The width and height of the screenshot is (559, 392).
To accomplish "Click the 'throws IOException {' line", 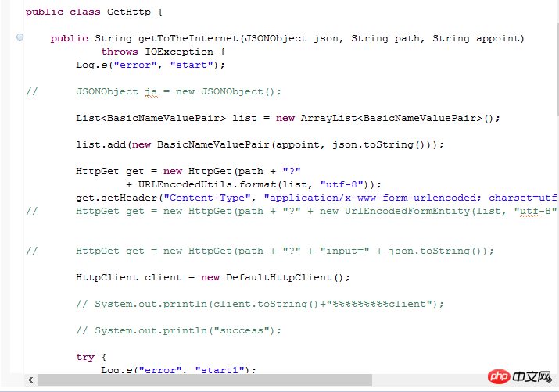I will pyautogui.click(x=163, y=52).
